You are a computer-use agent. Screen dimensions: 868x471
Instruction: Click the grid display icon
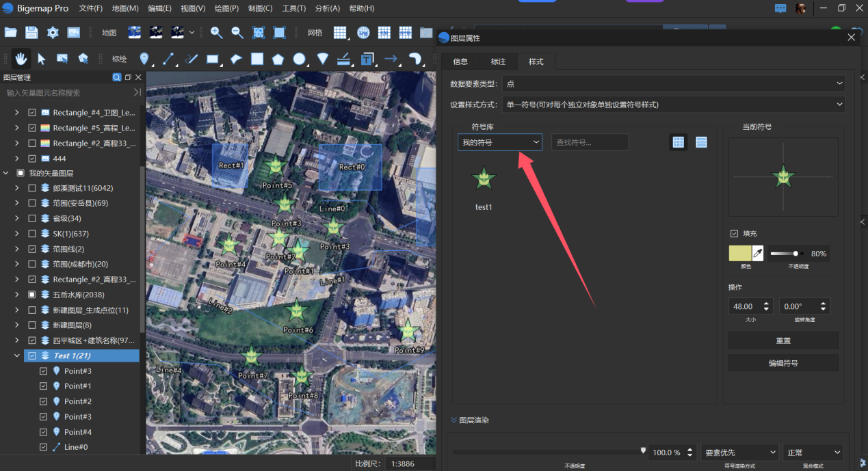[340, 32]
